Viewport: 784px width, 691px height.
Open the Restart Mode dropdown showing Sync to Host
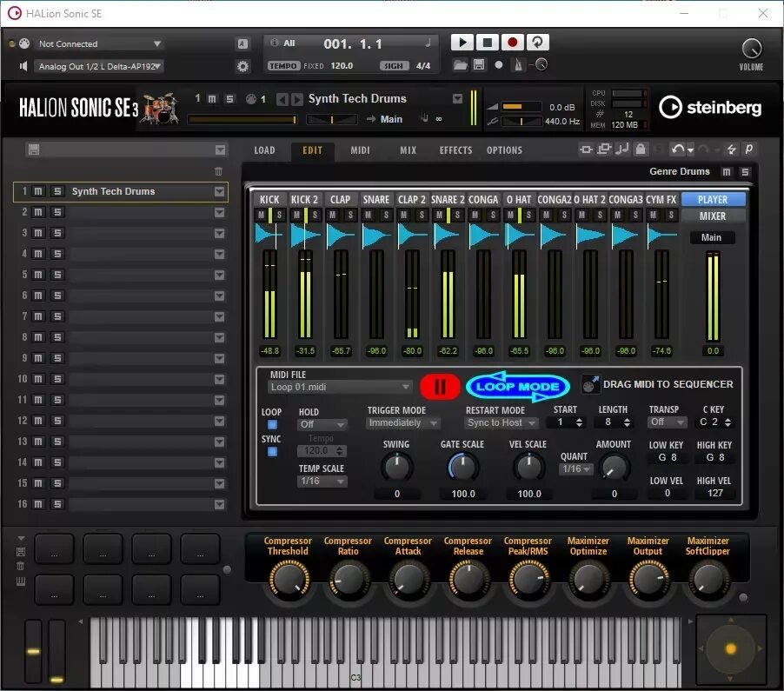(x=501, y=422)
